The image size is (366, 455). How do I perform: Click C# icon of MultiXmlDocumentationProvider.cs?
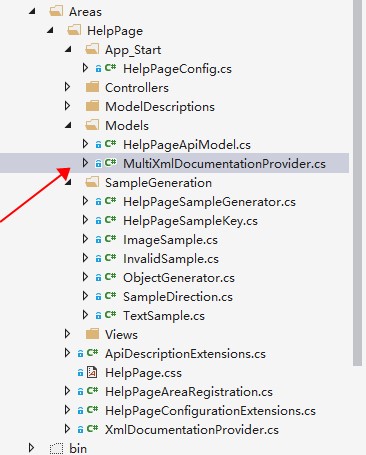pos(110,163)
